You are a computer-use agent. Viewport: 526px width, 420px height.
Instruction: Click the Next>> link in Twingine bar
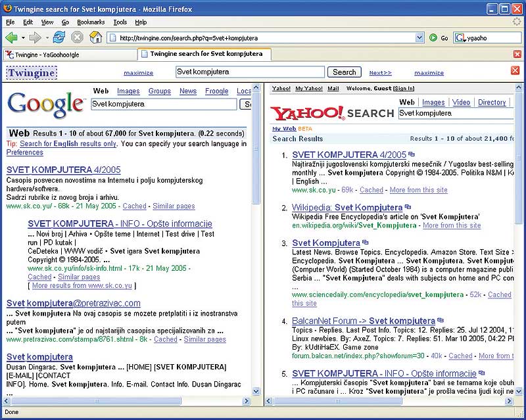(381, 73)
